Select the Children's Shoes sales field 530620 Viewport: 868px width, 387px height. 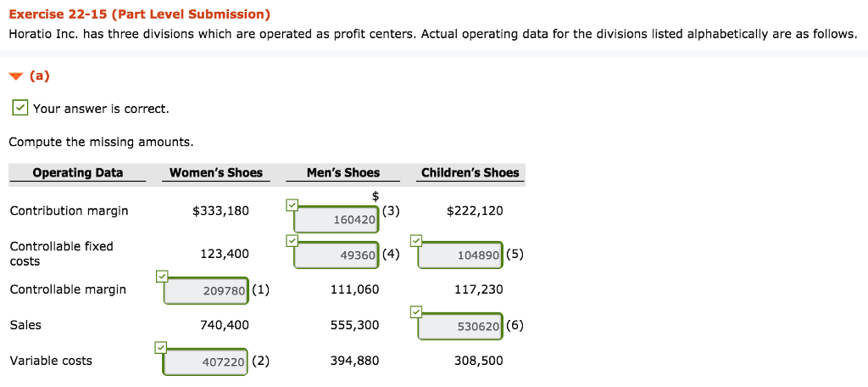[x=461, y=326]
